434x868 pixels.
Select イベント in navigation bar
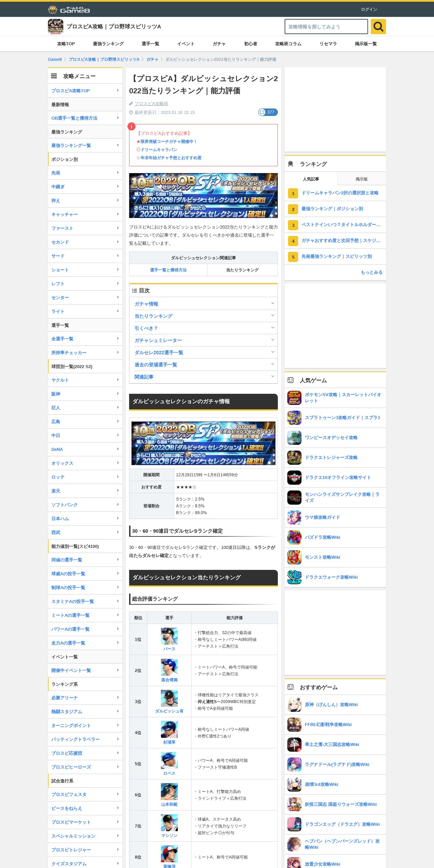[x=186, y=44]
